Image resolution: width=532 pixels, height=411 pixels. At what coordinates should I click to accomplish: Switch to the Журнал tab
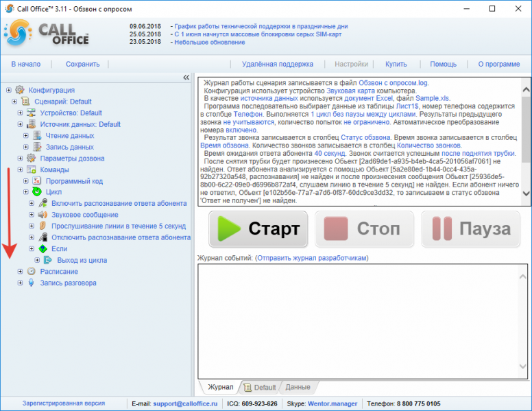pos(221,387)
